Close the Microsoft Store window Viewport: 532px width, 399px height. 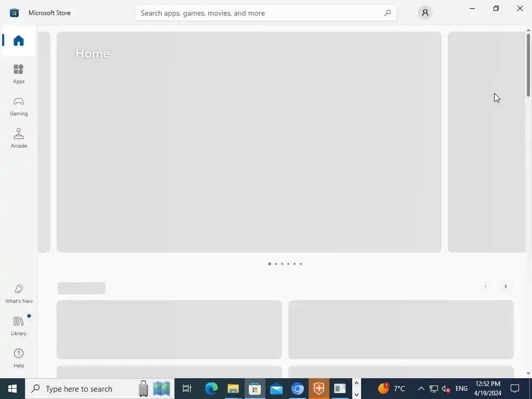(520, 8)
